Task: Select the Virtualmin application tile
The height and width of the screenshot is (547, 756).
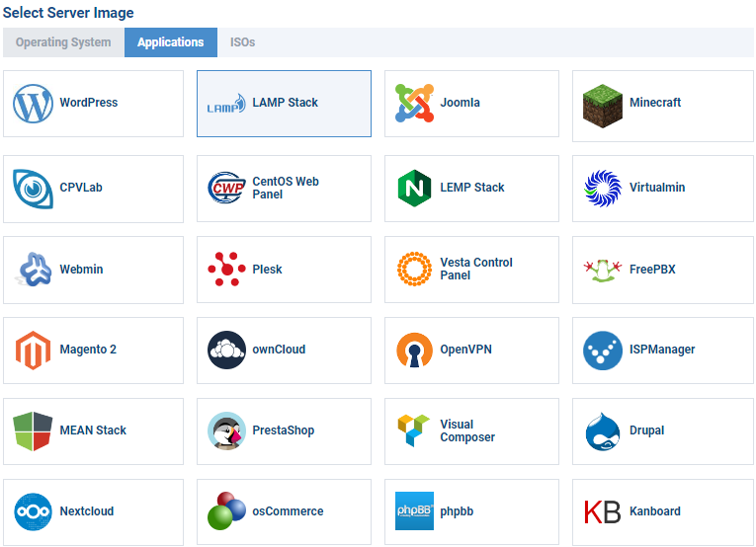Action: [662, 188]
